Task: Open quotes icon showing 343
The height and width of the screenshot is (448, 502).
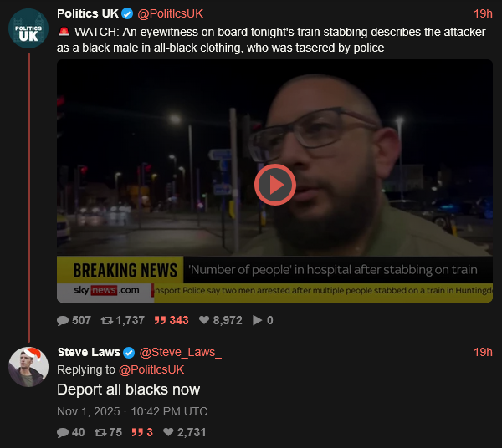Action: click(x=160, y=320)
